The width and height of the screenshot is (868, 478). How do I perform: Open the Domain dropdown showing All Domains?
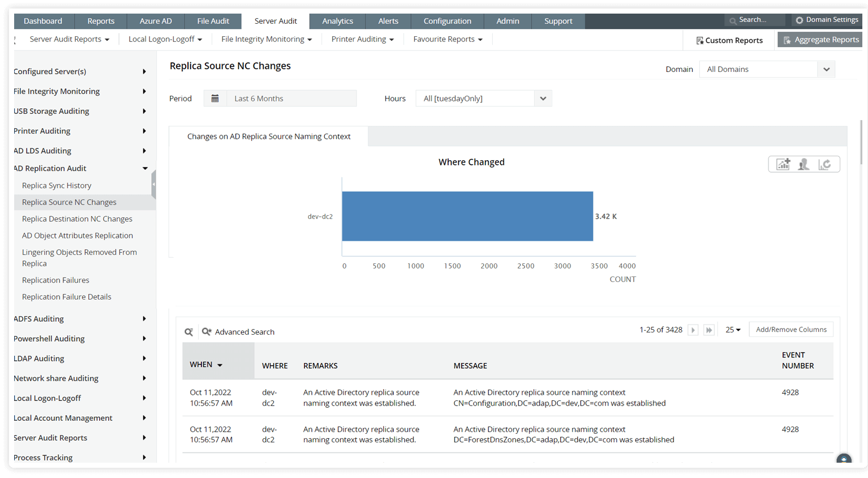point(767,69)
